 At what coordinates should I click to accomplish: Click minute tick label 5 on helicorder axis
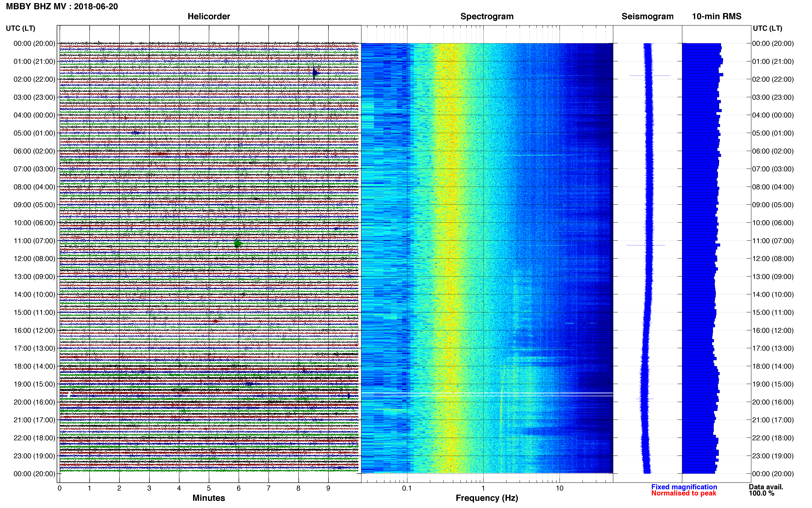tap(209, 488)
